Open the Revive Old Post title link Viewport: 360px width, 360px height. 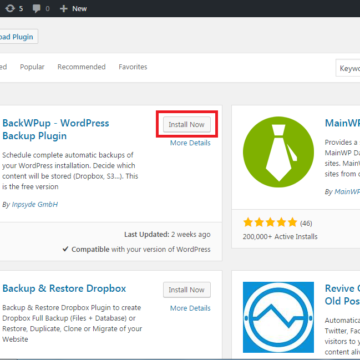coord(342,295)
